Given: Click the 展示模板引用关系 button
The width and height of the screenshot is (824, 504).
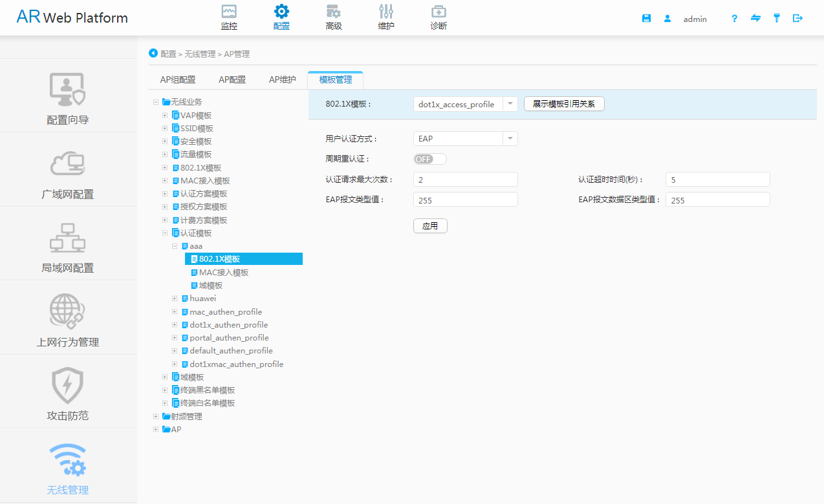Looking at the screenshot, I should point(564,104).
